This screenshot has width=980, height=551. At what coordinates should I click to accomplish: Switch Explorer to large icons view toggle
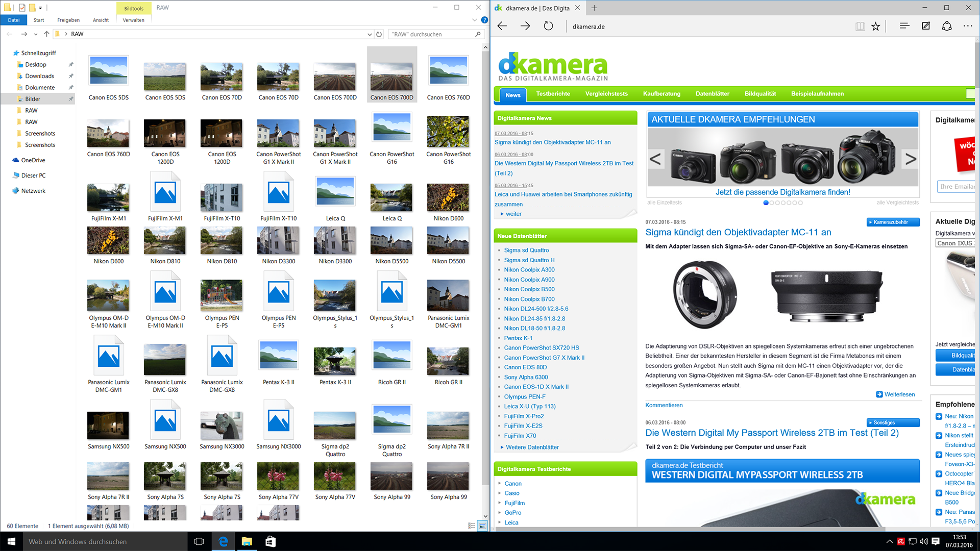(482, 526)
